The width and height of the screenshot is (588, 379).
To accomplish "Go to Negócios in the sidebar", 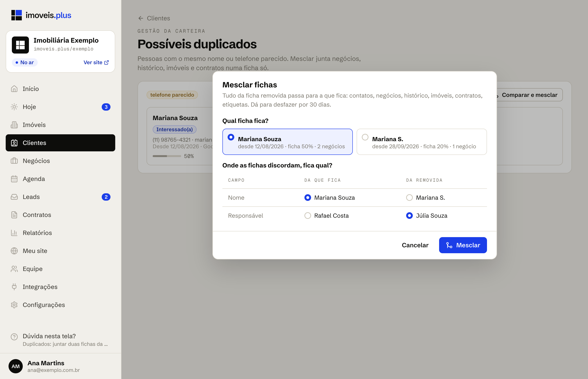I will (x=60, y=161).
